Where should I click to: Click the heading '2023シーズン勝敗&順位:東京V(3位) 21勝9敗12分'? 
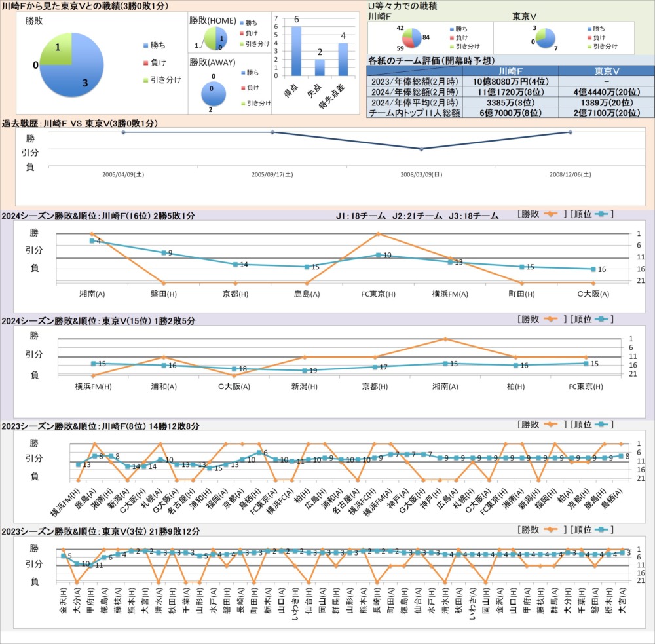click(x=101, y=531)
